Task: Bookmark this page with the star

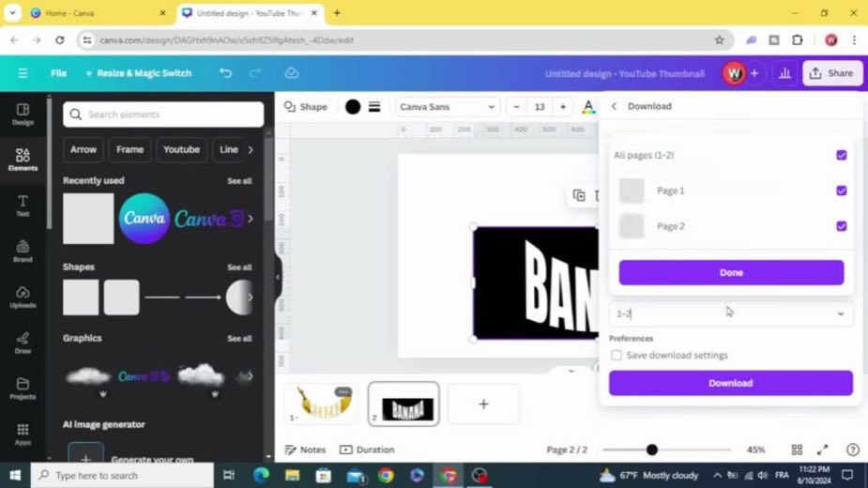Action: point(719,39)
